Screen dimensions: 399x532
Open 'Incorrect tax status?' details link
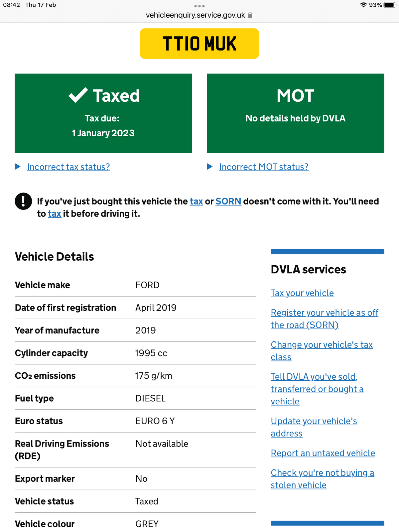click(68, 167)
